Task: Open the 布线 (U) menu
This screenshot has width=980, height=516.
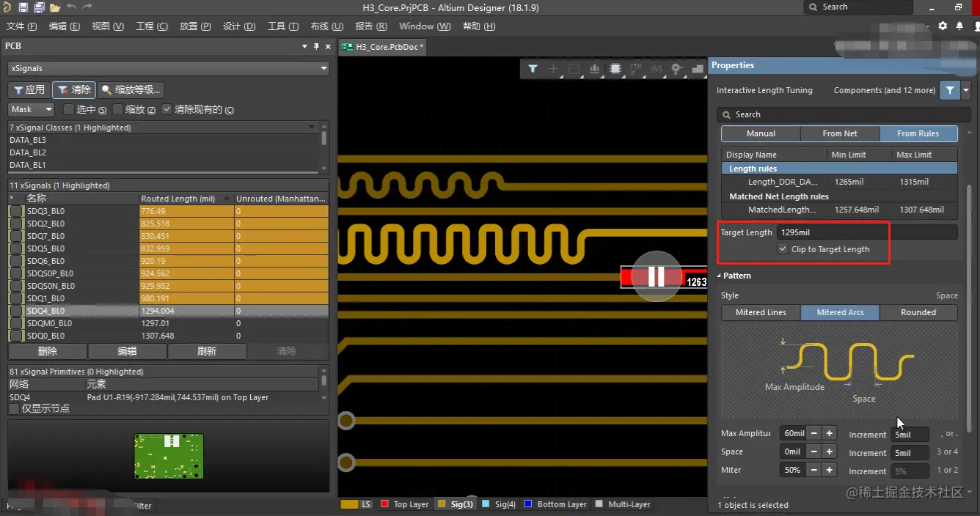Action: tap(326, 26)
